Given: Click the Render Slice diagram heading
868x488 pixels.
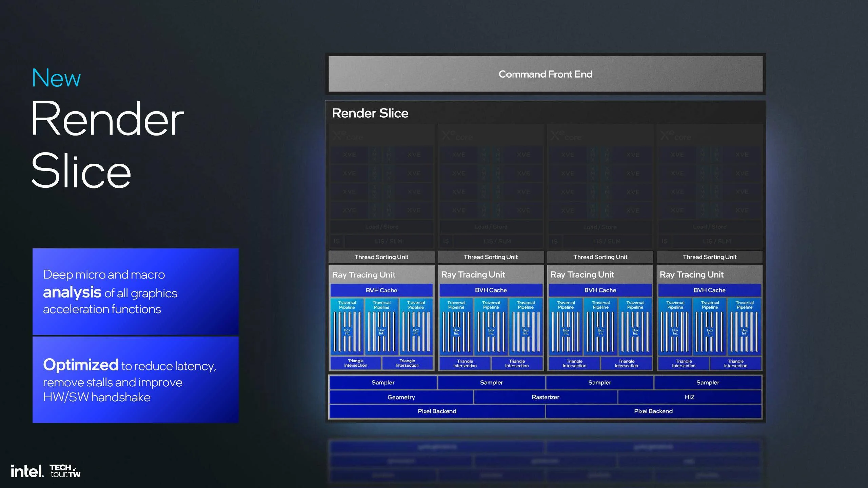Looking at the screenshot, I should click(370, 113).
